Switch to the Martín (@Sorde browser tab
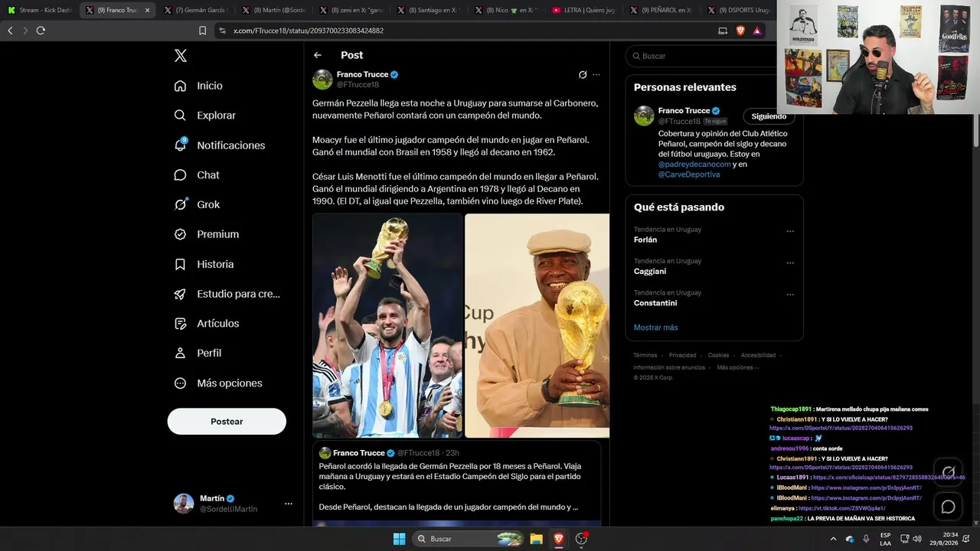 pyautogui.click(x=273, y=10)
